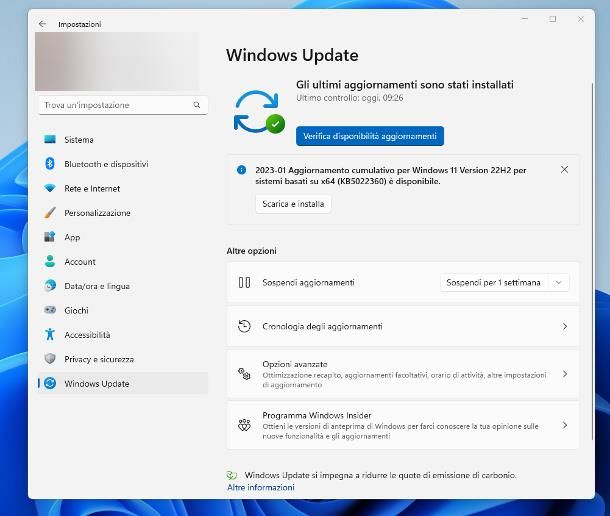The height and width of the screenshot is (516, 610).
Task: Click Verifica disponibilità aggiornamenti button
Action: point(370,136)
